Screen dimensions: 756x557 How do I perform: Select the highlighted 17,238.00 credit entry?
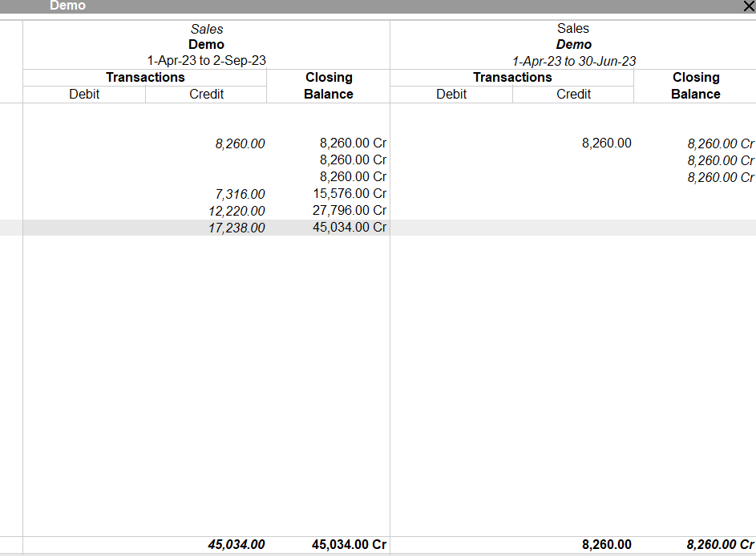coord(236,228)
